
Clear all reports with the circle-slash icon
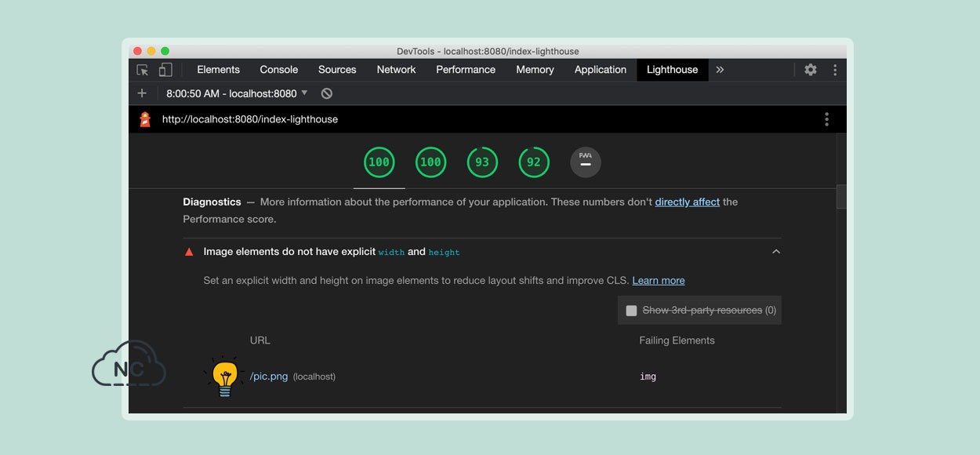[x=327, y=93]
